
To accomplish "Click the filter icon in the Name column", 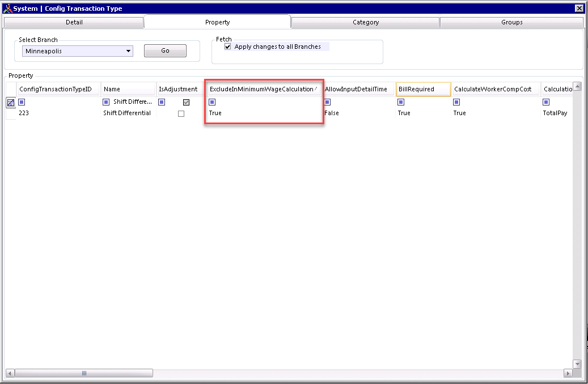I will [x=106, y=102].
